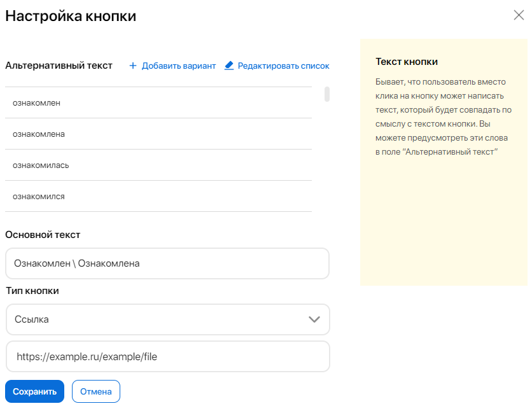Click the Тип кнопки label
Image resolution: width=532 pixels, height=406 pixels.
[32, 291]
